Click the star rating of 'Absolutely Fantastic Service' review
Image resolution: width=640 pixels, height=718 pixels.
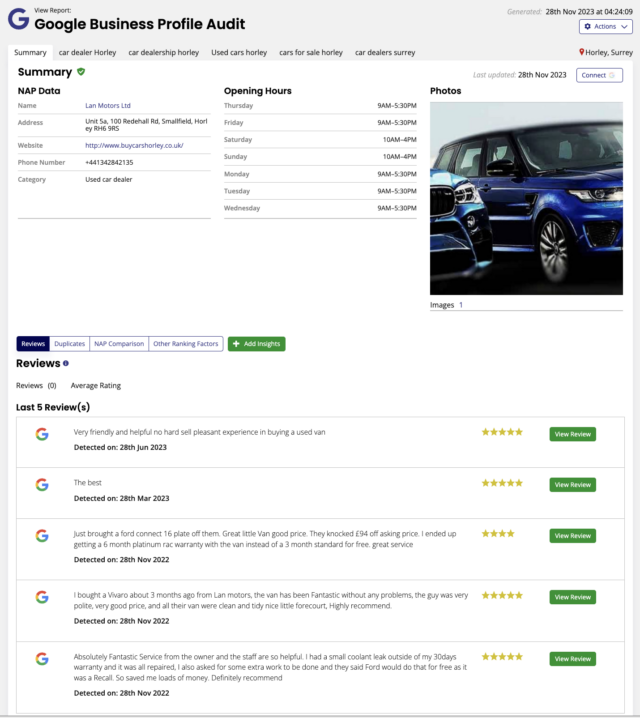(502, 657)
